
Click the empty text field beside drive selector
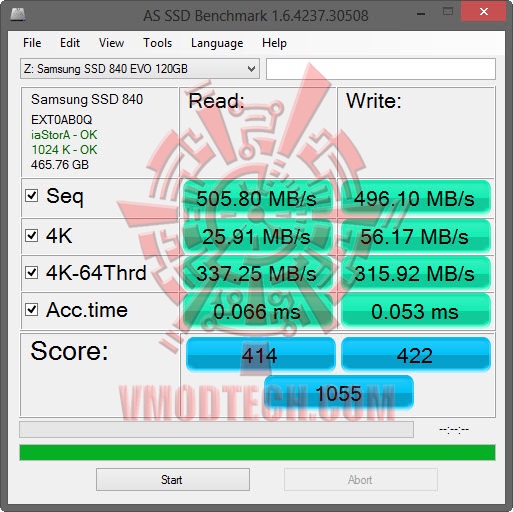pyautogui.click(x=381, y=69)
